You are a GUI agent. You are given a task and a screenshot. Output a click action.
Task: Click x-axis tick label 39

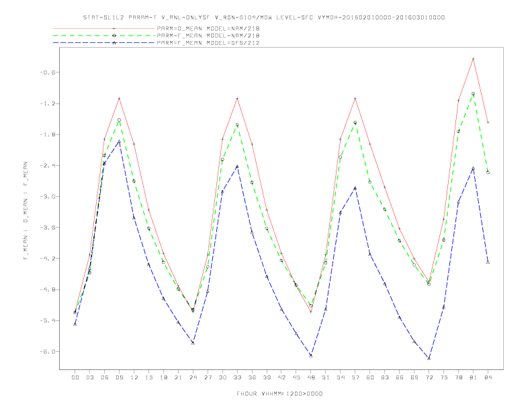[x=267, y=377]
